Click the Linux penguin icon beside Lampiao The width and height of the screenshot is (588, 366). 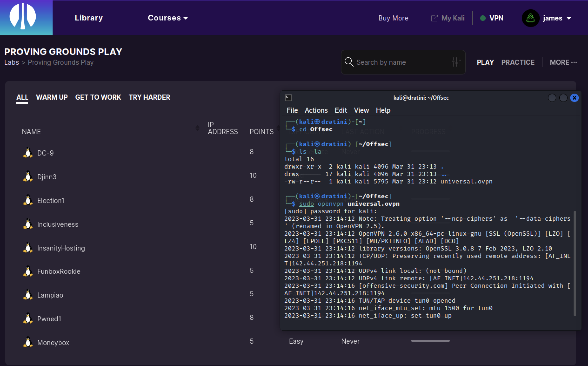coord(28,294)
